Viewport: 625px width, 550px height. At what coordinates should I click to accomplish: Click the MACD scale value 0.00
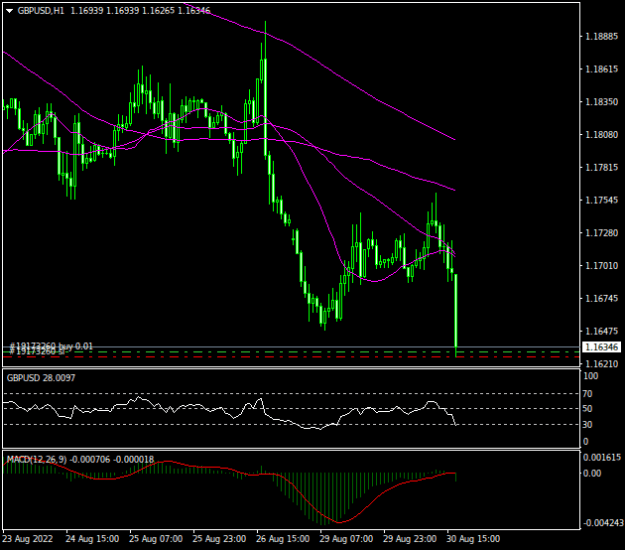tap(592, 473)
